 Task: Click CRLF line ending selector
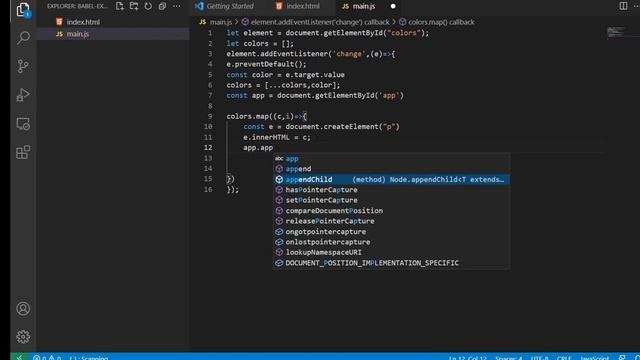pos(564,358)
